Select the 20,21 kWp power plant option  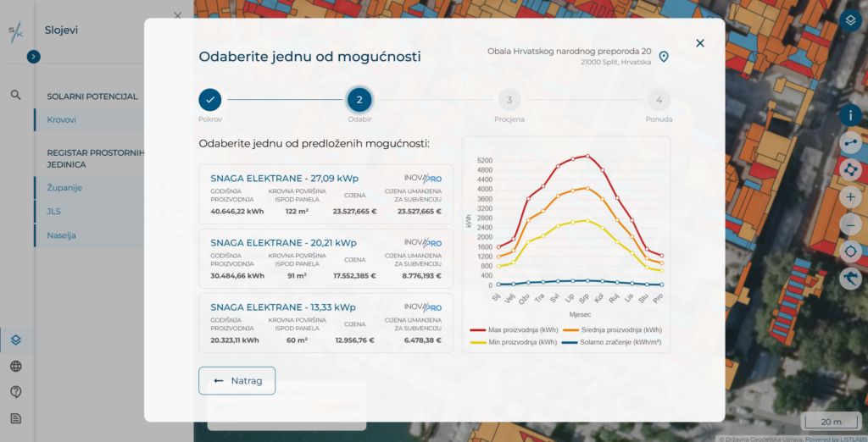click(x=325, y=258)
